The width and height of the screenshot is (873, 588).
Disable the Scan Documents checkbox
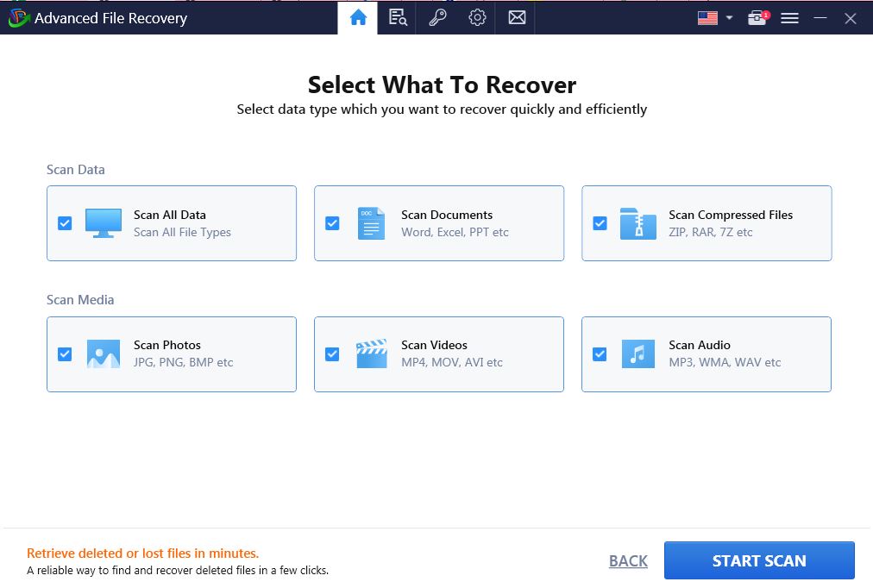[331, 222]
